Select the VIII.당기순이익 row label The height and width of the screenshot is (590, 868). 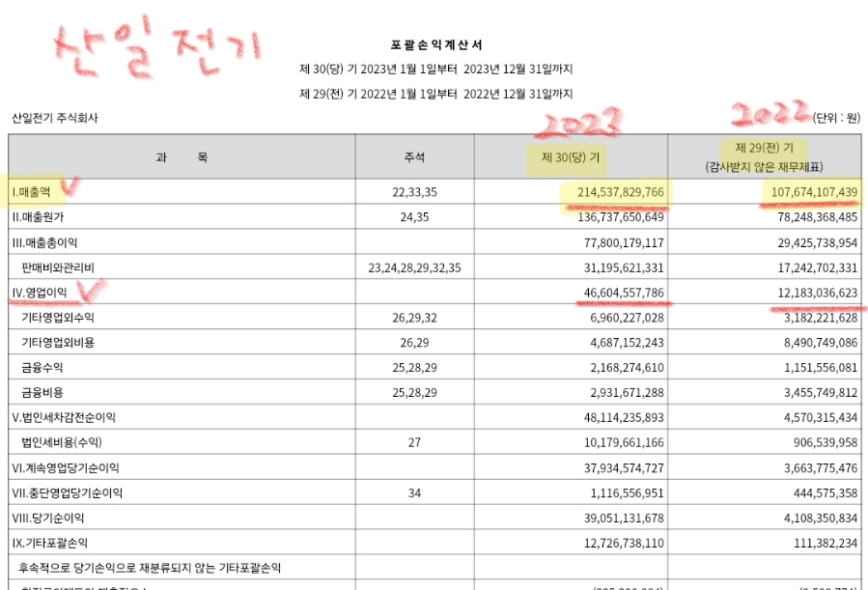pyautogui.click(x=48, y=518)
